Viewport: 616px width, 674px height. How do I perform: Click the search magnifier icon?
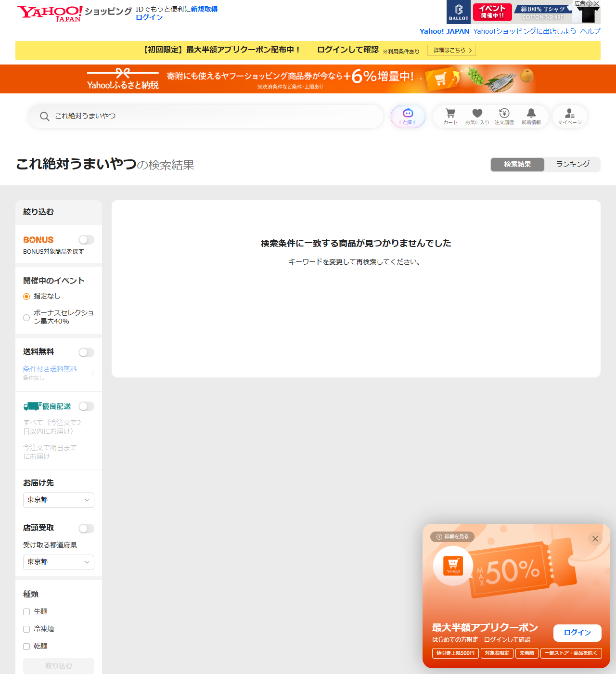pyautogui.click(x=44, y=117)
